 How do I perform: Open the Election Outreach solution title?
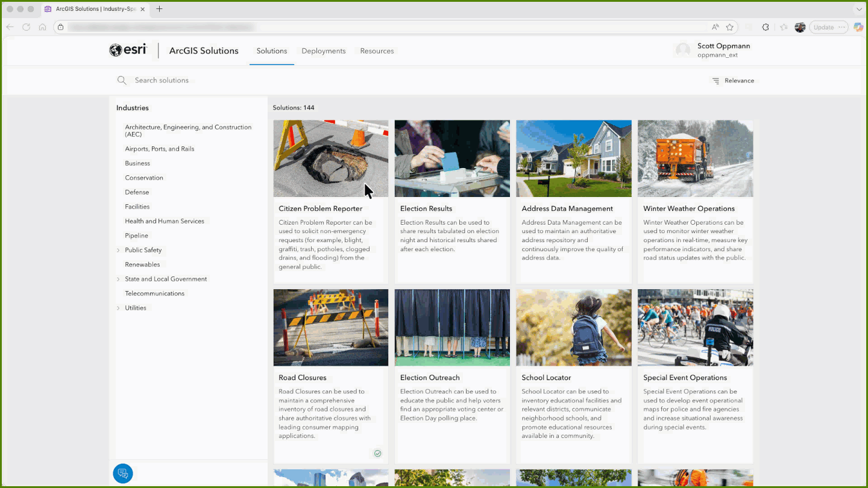(x=430, y=378)
